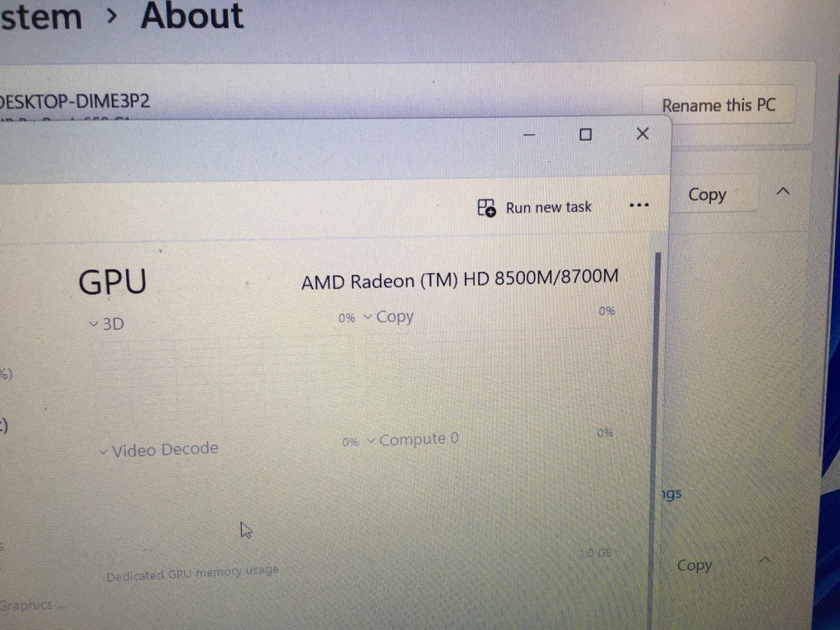This screenshot has width=840, height=630.
Task: Collapse the lower section chevron beside Copy
Action: [x=766, y=560]
